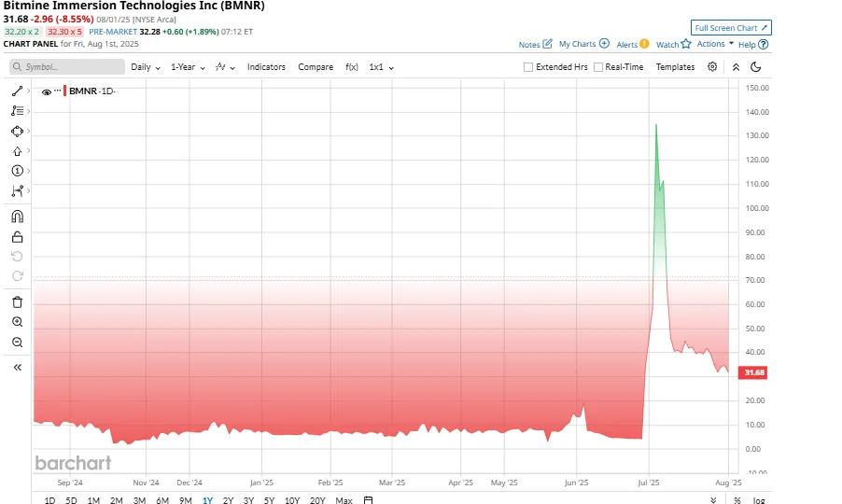Open My Charts link
The width and height of the screenshot is (842, 504).
584,44
